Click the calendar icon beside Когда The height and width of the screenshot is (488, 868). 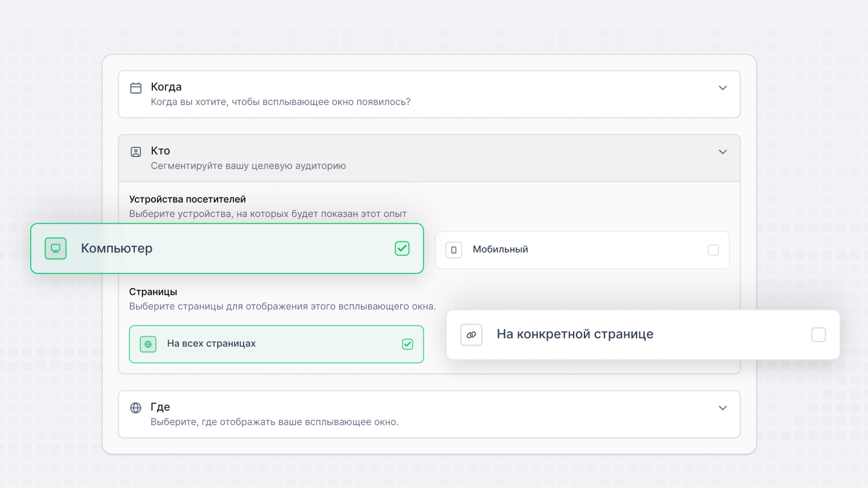(136, 88)
